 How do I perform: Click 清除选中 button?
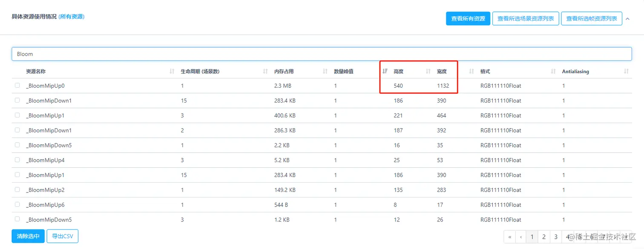coord(28,236)
